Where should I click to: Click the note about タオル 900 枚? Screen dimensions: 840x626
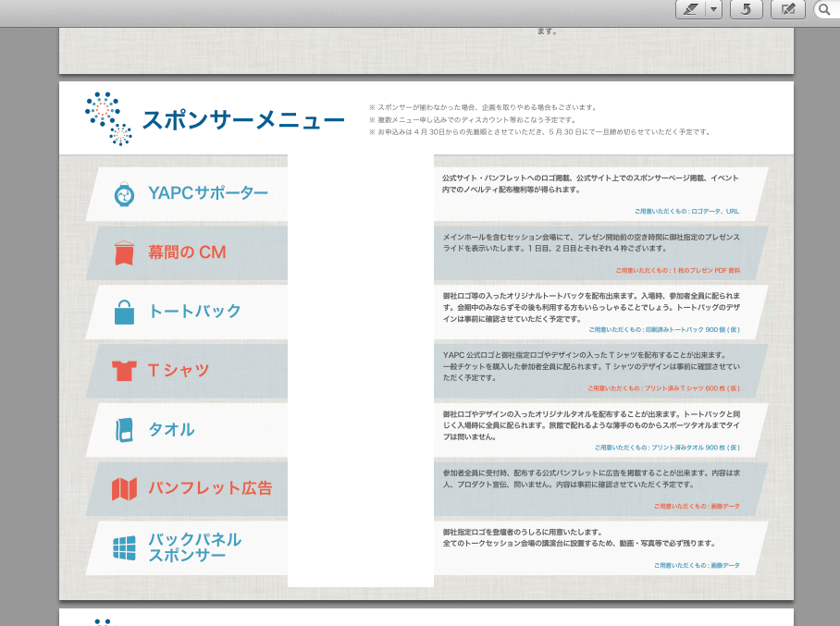(x=667, y=448)
